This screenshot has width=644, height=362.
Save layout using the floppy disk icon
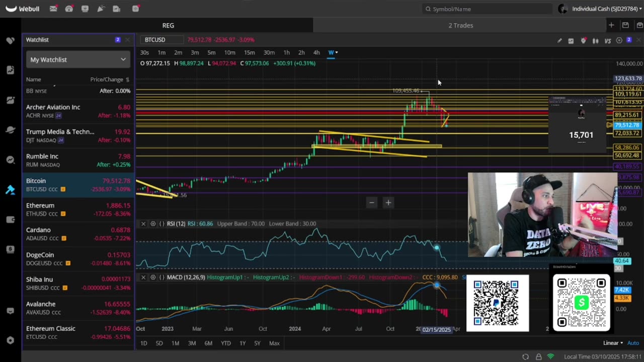tap(625, 25)
